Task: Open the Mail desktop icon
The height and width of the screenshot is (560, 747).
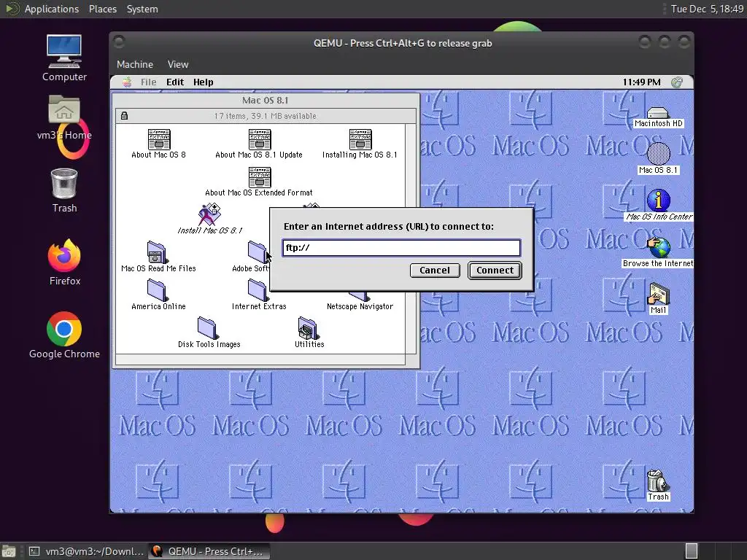Action: click(x=659, y=293)
